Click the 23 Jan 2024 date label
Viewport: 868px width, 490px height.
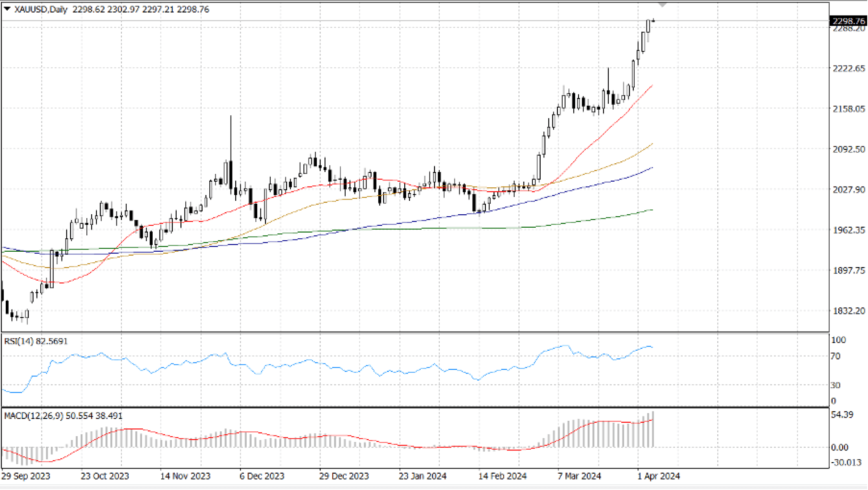pos(422,476)
